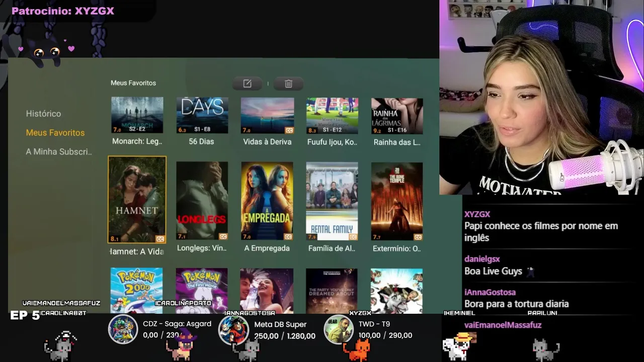Click the straw-hat white pixel cat
The image size is (644, 362).
tap(457, 346)
